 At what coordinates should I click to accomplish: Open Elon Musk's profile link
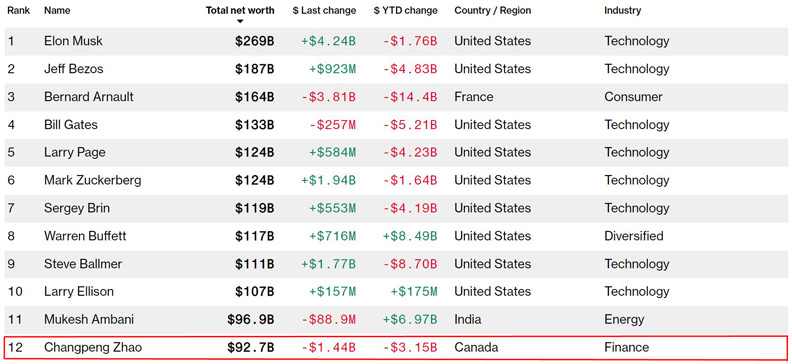73,41
